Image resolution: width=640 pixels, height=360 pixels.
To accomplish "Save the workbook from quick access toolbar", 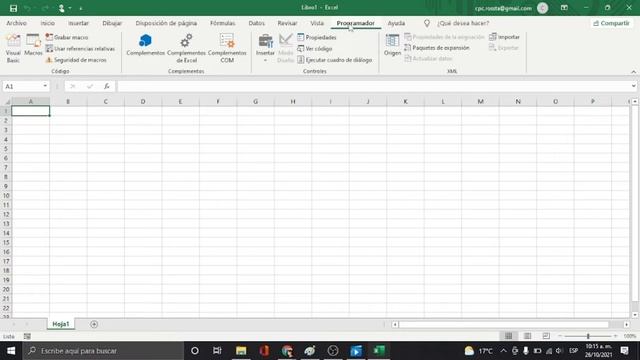I will point(13,8).
